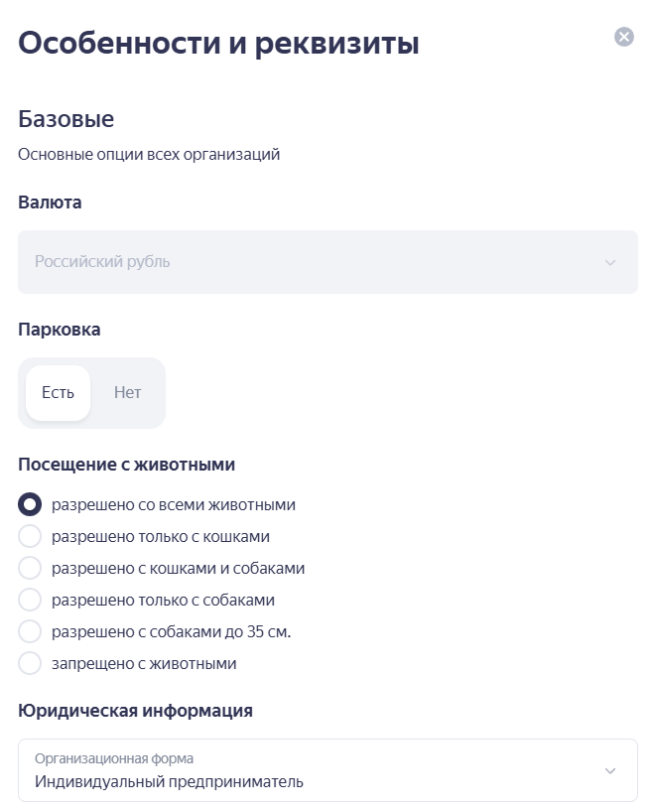The height and width of the screenshot is (812, 653).
Task: Click the 'Базовые' section heading
Action: pyautogui.click(x=66, y=119)
